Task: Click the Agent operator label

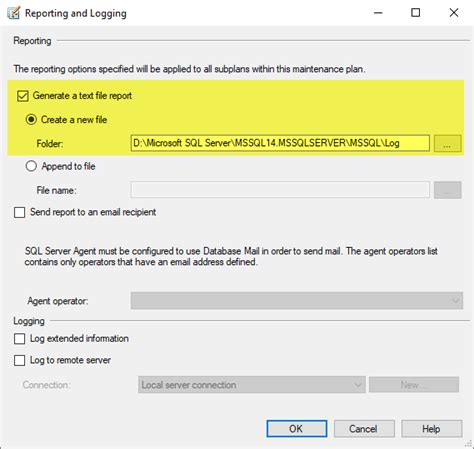Action: pyautogui.click(x=58, y=301)
